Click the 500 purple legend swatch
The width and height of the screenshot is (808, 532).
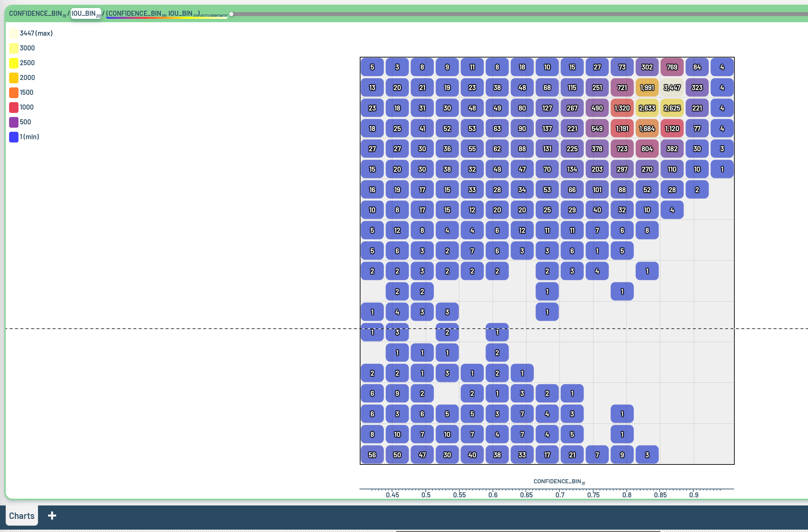(x=13, y=122)
